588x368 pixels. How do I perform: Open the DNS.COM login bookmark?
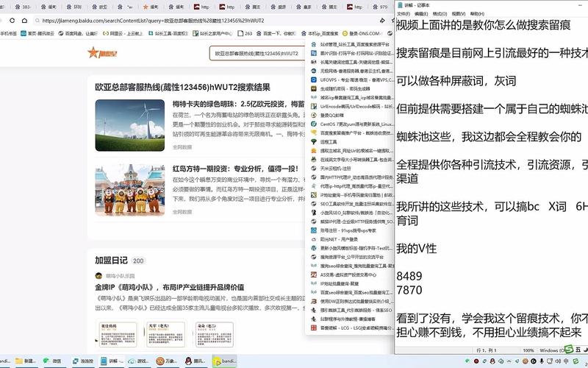[x=361, y=33]
